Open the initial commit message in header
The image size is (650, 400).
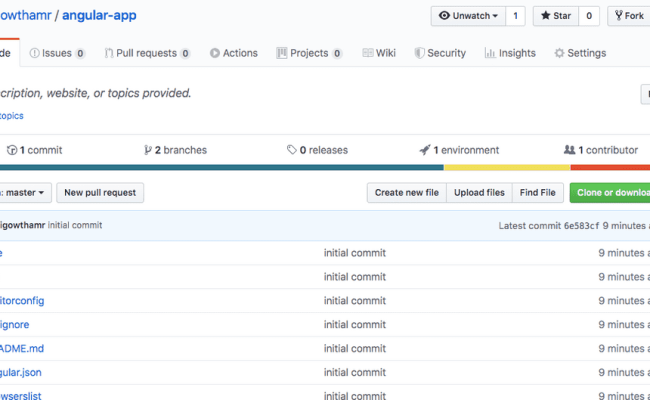tap(75, 225)
